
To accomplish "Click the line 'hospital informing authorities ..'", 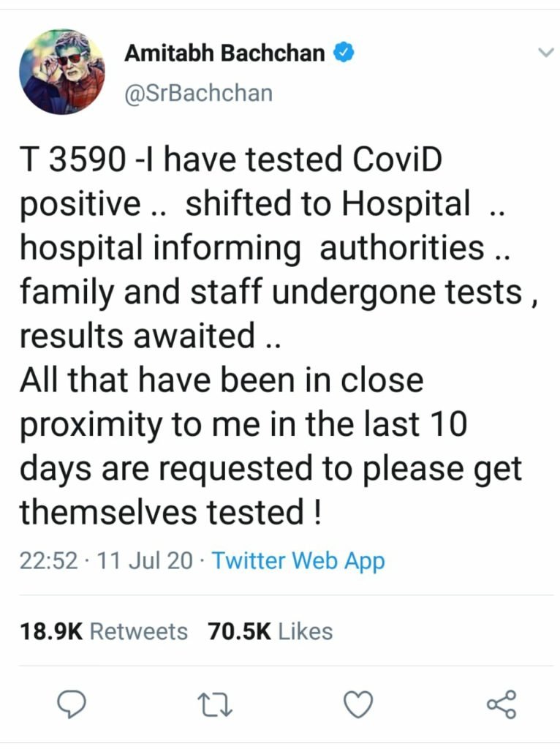I will coord(263,249).
